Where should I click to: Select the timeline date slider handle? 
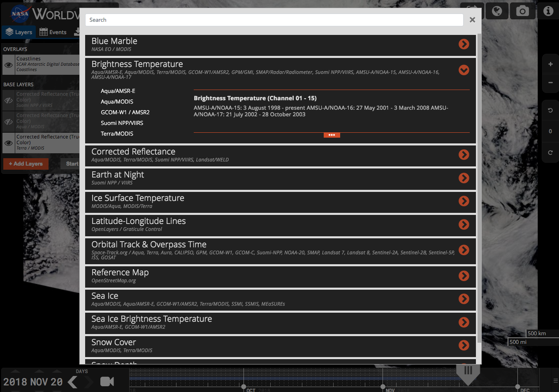click(x=468, y=371)
